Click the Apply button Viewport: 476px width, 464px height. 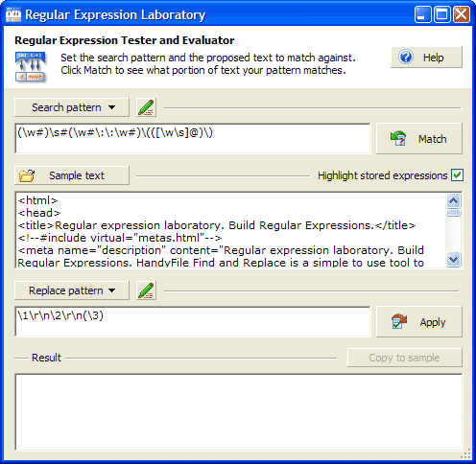tap(419, 322)
